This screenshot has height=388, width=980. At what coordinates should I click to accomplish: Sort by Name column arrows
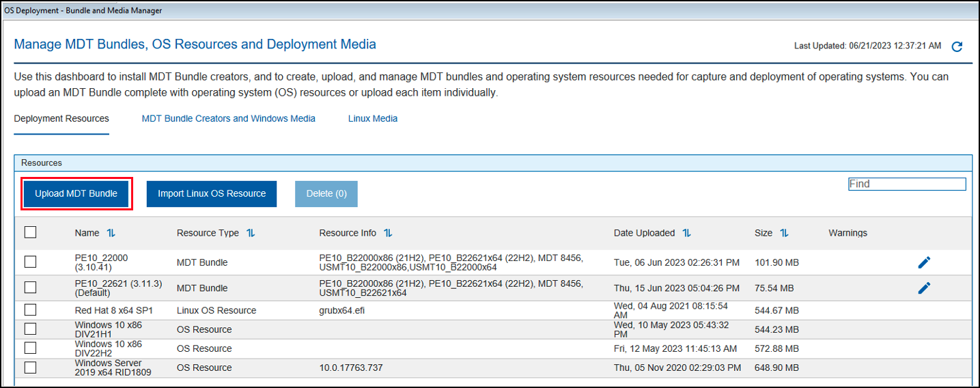[x=111, y=233]
